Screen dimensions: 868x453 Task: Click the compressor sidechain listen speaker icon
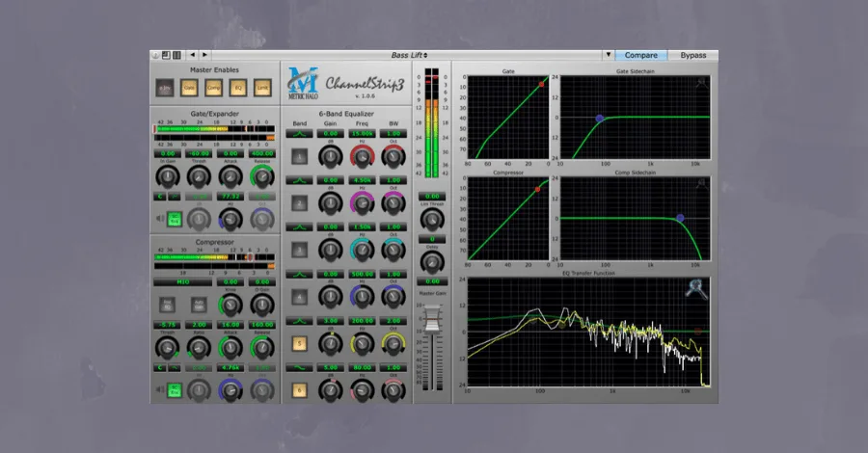(x=159, y=390)
